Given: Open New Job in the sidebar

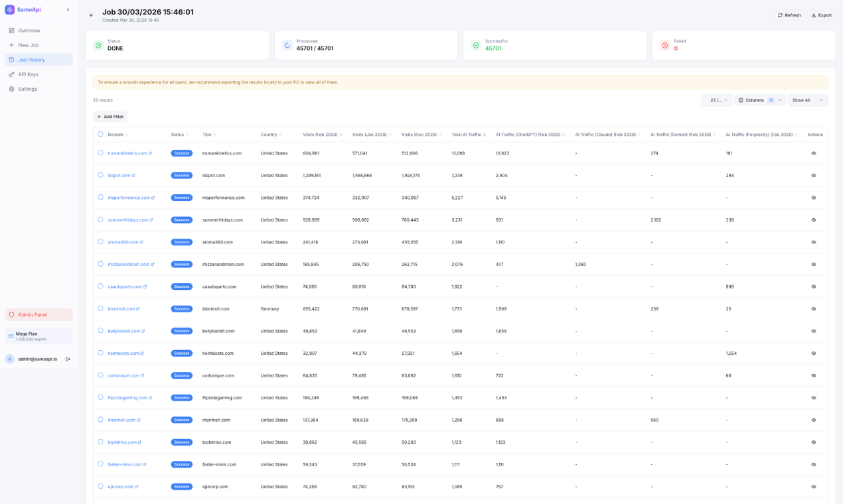Looking at the screenshot, I should (x=38, y=45).
